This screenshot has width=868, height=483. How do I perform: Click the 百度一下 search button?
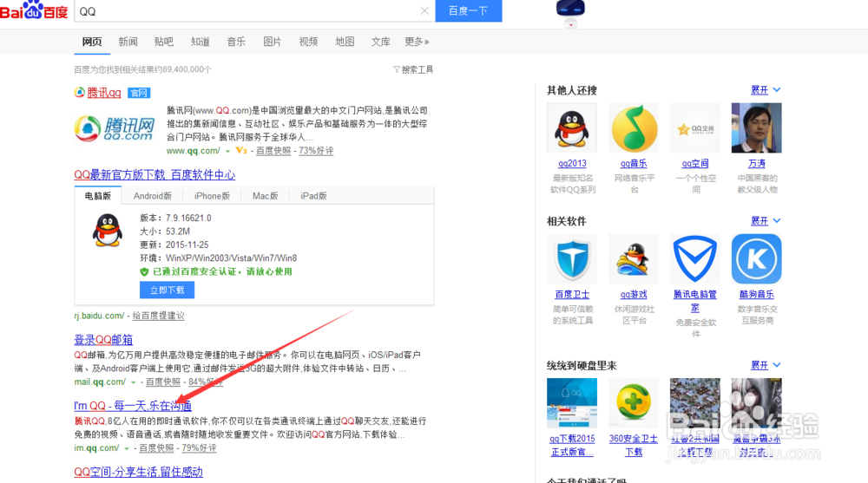click(x=469, y=10)
